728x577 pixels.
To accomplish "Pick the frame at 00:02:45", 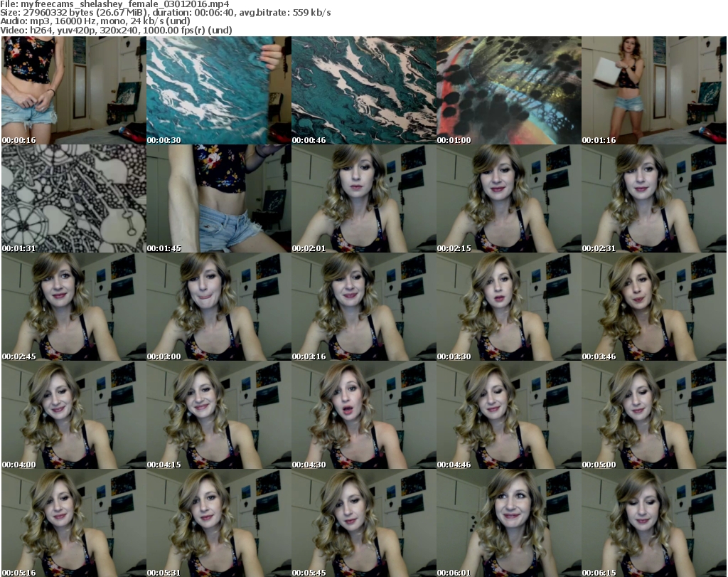I will [x=74, y=307].
